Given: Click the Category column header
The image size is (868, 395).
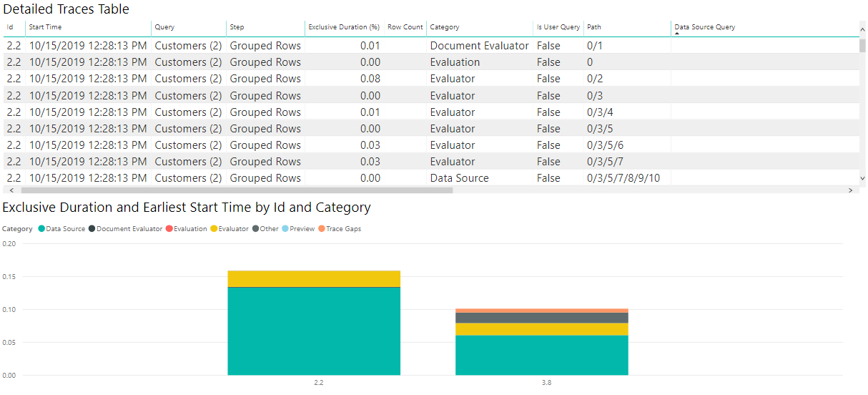Looking at the screenshot, I should [x=445, y=27].
